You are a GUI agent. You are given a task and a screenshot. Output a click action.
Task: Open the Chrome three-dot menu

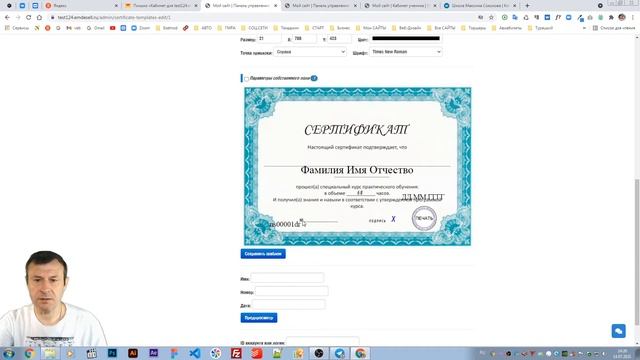click(x=633, y=18)
